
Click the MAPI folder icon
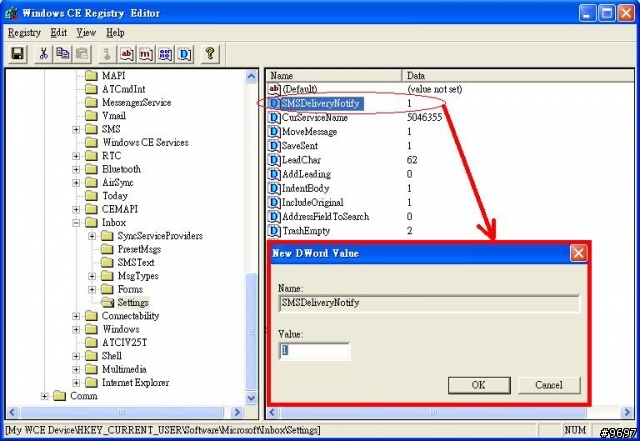coord(91,76)
